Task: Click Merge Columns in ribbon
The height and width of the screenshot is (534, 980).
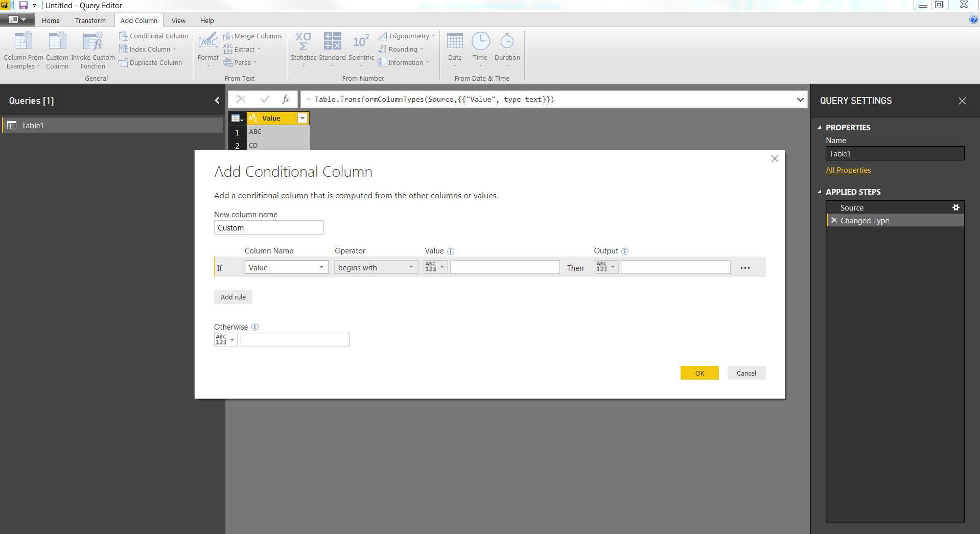Action: (x=252, y=36)
